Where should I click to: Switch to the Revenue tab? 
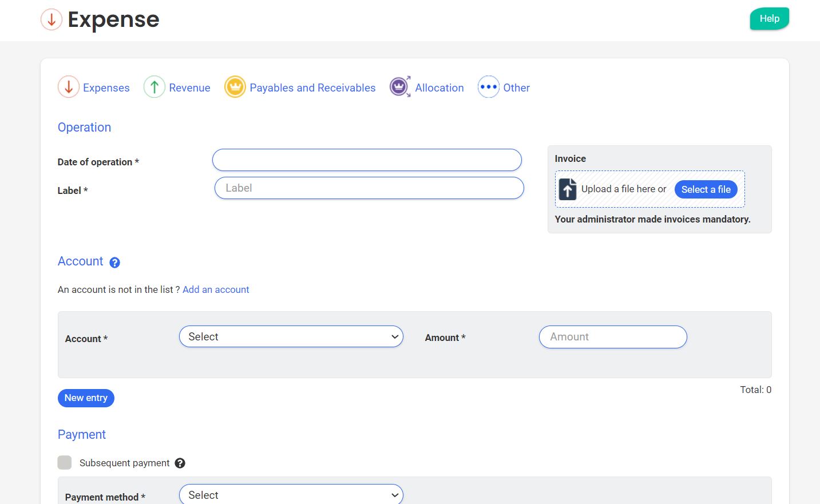point(189,88)
